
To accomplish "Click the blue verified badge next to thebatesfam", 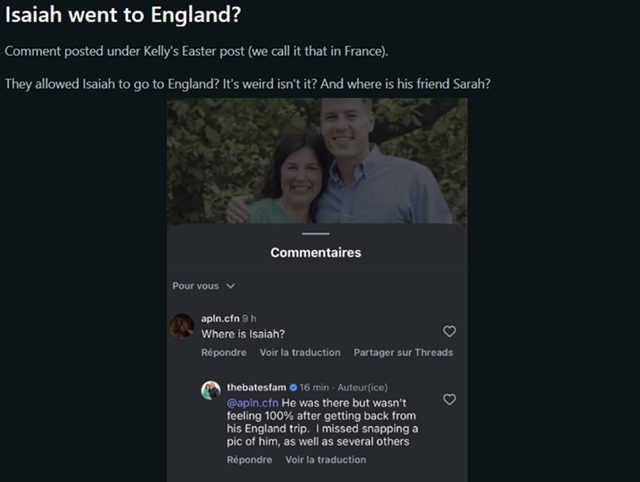I will click(293, 387).
